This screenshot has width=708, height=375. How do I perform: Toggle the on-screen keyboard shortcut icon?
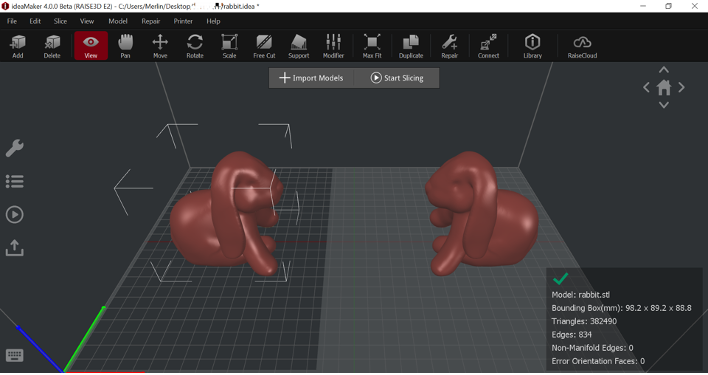pos(14,355)
